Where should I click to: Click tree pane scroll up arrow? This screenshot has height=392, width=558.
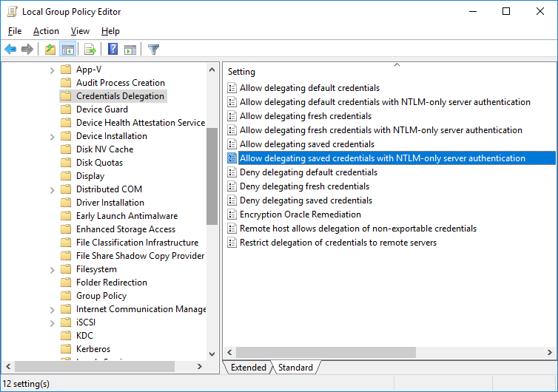tap(212, 70)
